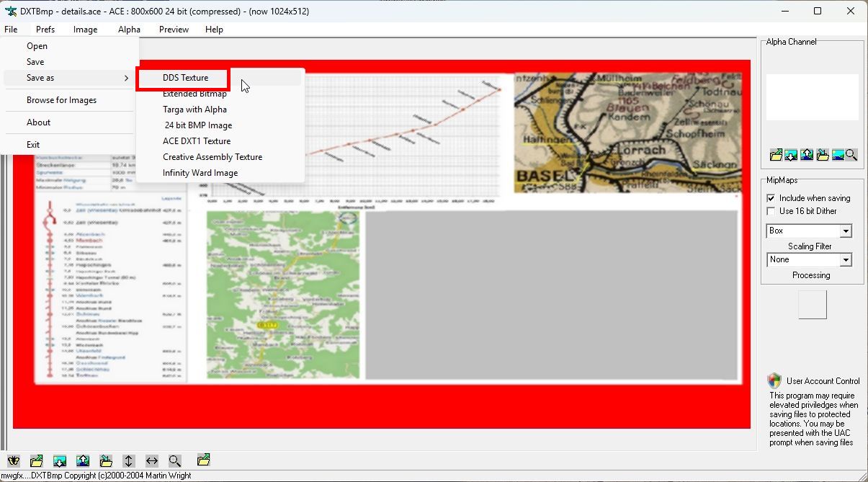Choose DDS Texture from the Save as submenu
Image resolution: width=868 pixels, height=482 pixels.
(185, 78)
